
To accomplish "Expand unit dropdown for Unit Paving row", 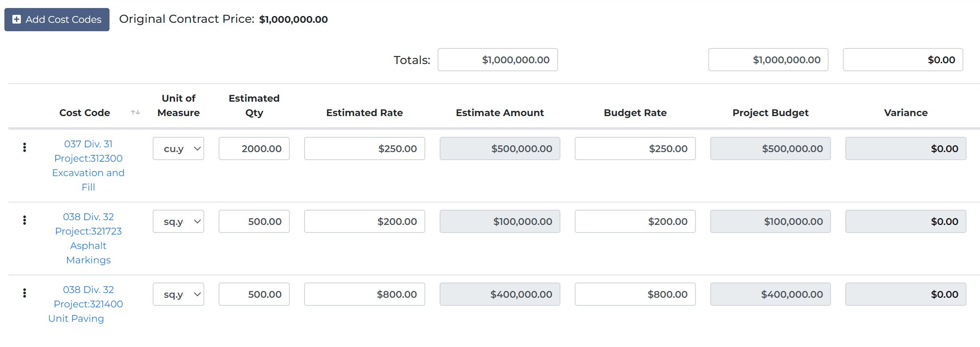I will point(178,295).
